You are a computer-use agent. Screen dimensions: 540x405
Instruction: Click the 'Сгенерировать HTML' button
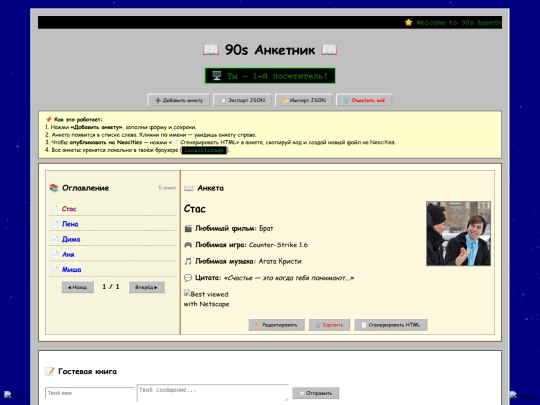[391, 325]
